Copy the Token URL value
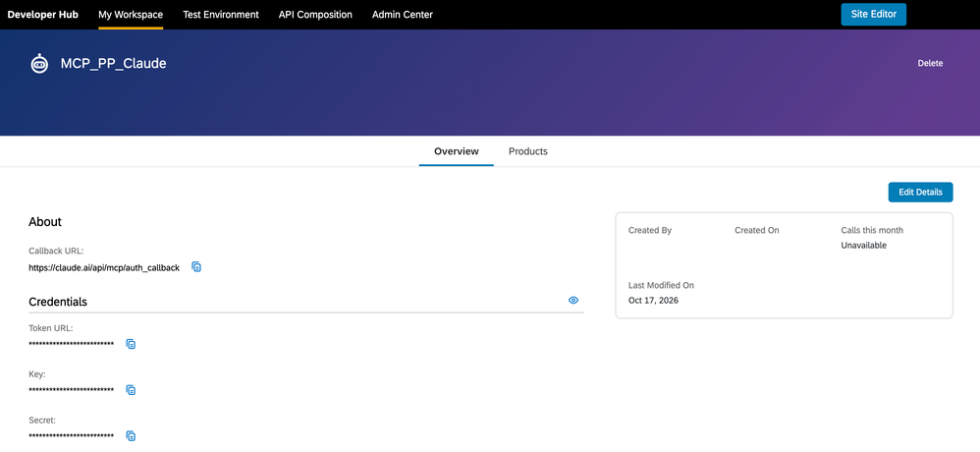Viewport: 980px width, 452px height. pos(131,344)
